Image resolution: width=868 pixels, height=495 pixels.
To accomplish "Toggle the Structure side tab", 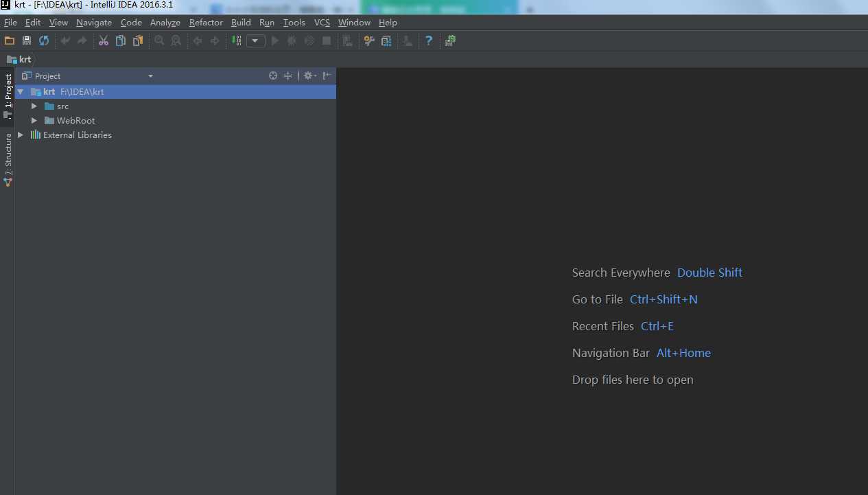I will (8, 159).
